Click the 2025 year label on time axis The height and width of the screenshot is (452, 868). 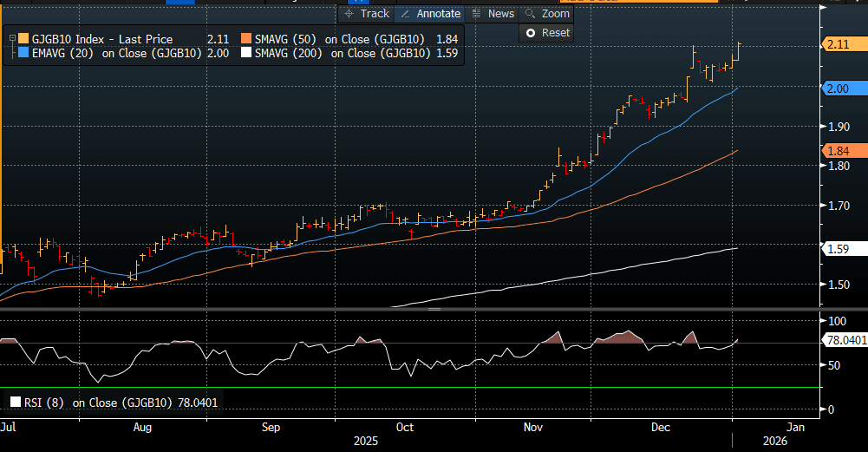click(x=368, y=442)
